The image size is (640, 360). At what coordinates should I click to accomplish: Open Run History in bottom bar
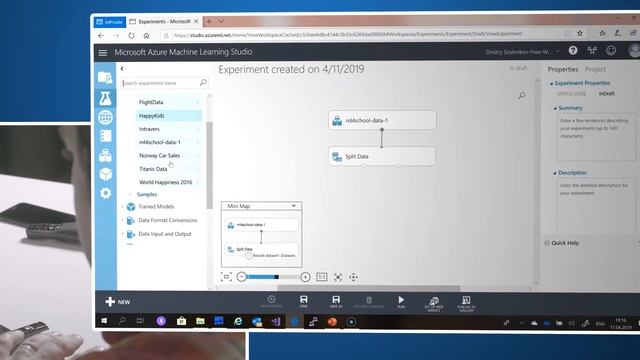pyautogui.click(x=271, y=302)
